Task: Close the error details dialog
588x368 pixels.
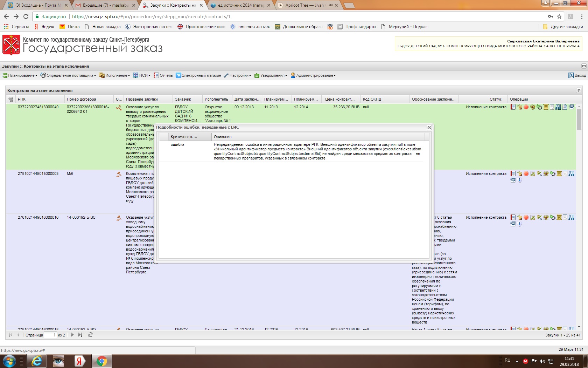Action: click(x=429, y=127)
